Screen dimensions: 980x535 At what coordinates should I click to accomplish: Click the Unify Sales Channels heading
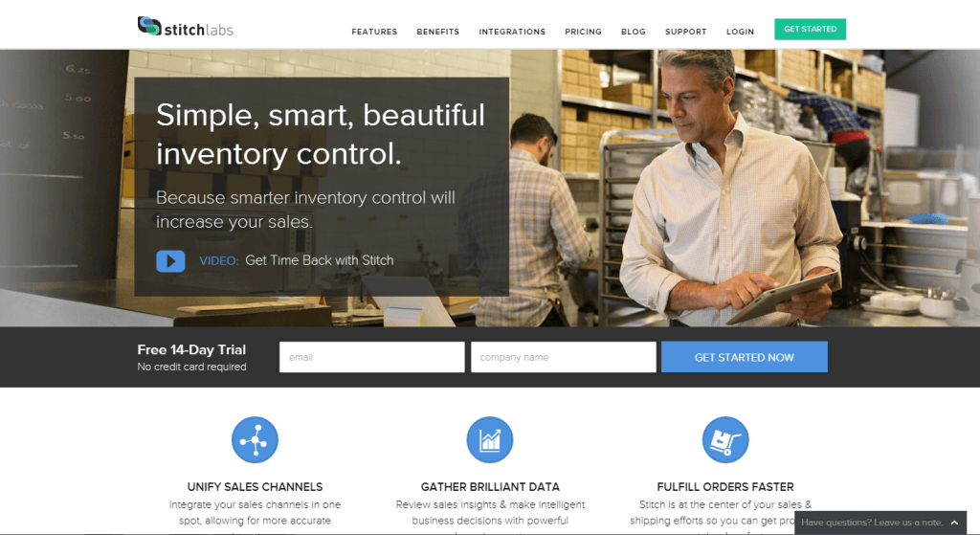click(x=255, y=487)
